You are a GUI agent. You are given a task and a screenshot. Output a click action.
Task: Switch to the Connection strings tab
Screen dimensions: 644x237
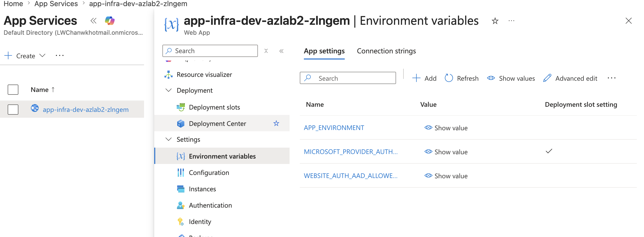[x=386, y=51]
